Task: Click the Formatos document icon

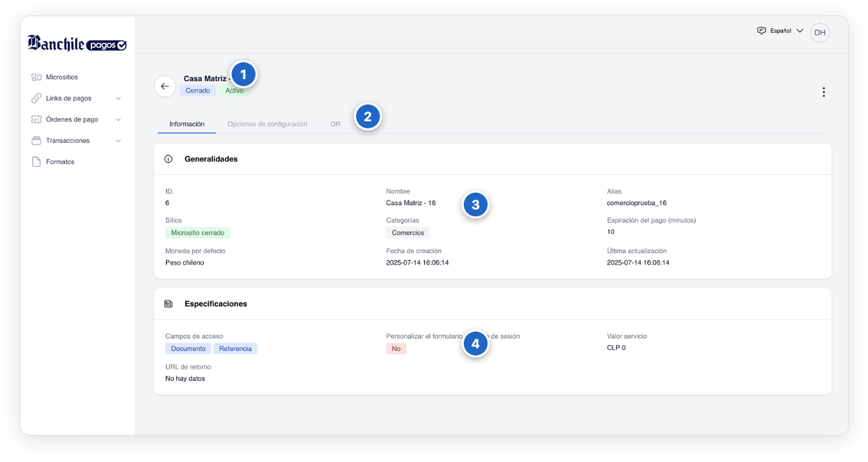Action: point(36,162)
